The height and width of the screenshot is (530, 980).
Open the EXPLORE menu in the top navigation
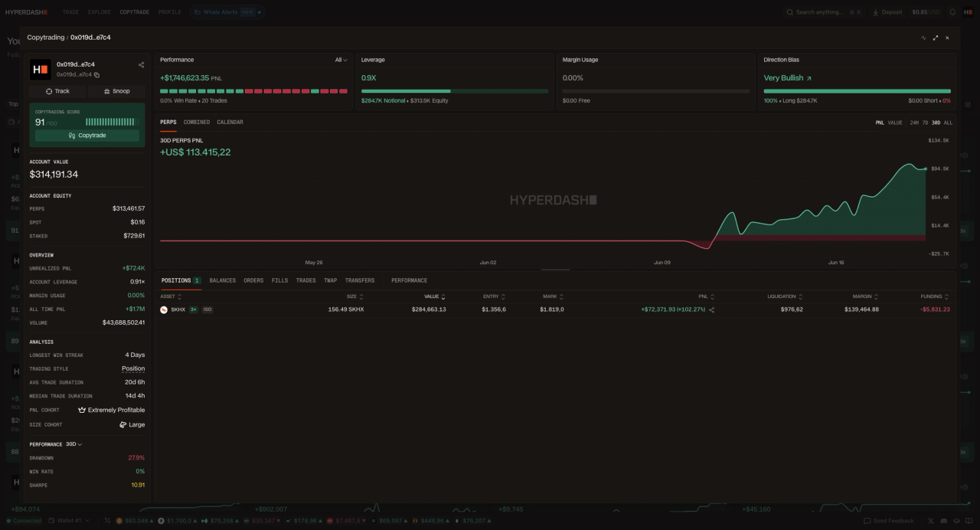(x=99, y=12)
